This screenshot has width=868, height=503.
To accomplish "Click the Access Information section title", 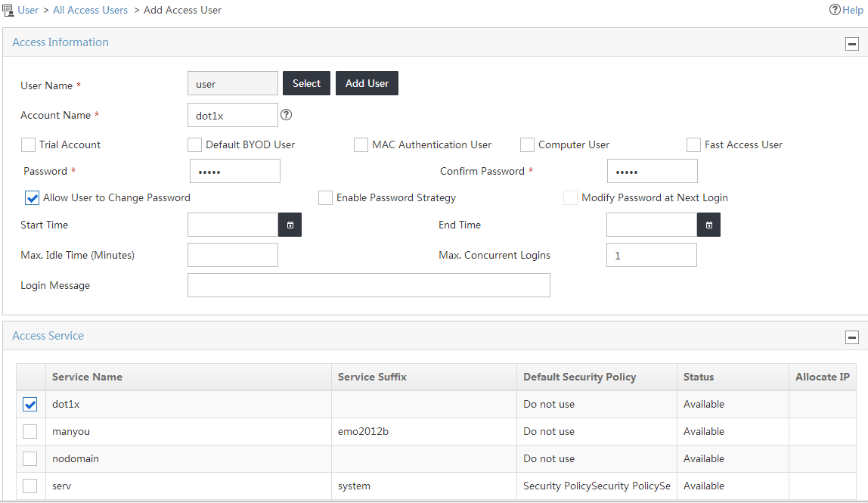I will 60,42.
